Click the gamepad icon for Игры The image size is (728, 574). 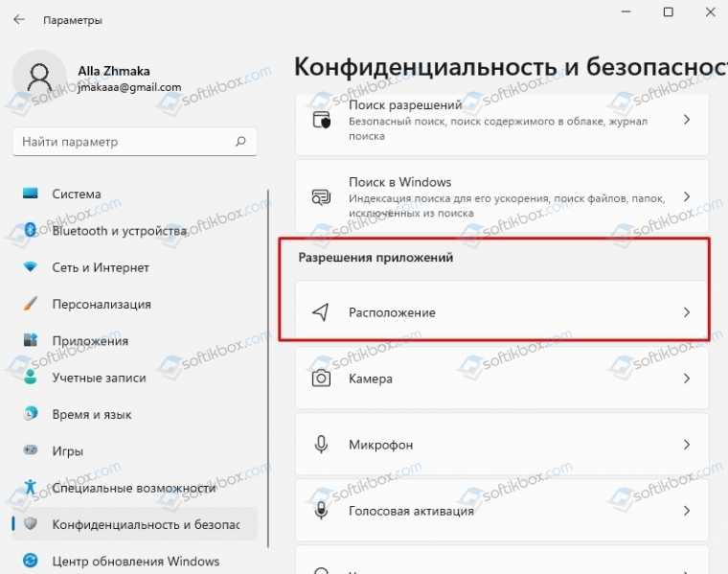coord(31,450)
